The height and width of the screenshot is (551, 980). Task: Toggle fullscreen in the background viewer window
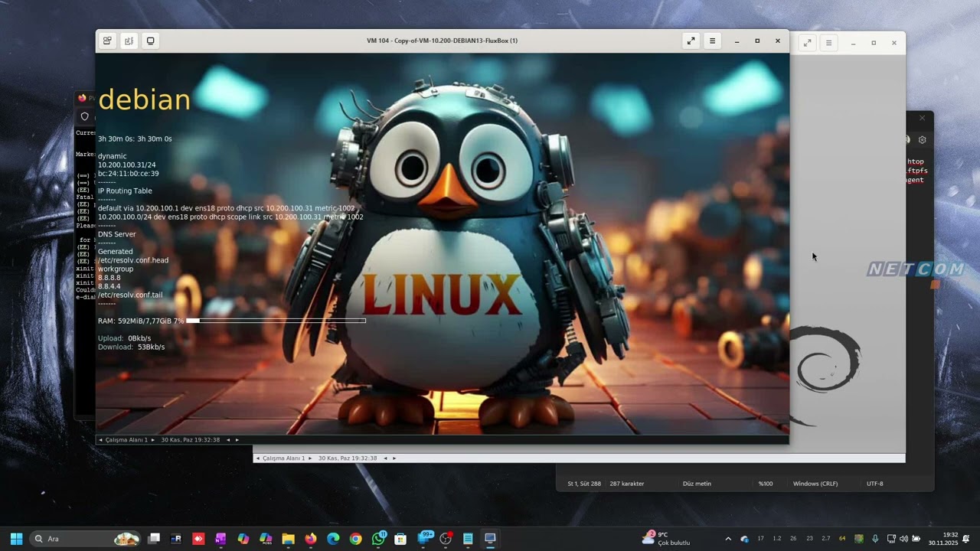(x=807, y=43)
